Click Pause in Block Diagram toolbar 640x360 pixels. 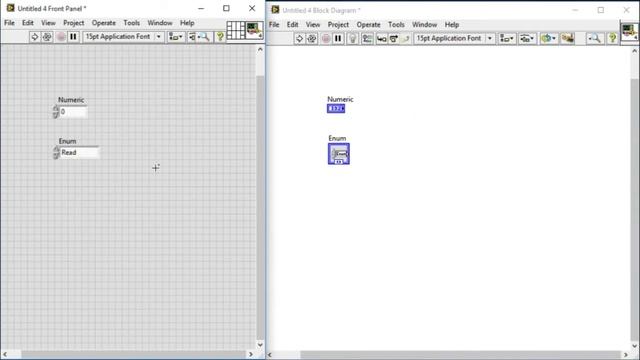point(338,39)
